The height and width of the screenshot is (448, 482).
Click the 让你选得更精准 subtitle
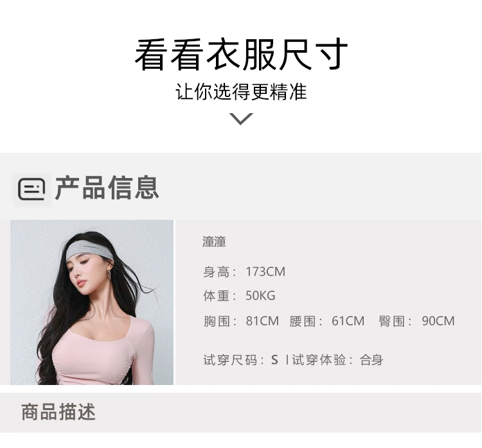click(241, 92)
